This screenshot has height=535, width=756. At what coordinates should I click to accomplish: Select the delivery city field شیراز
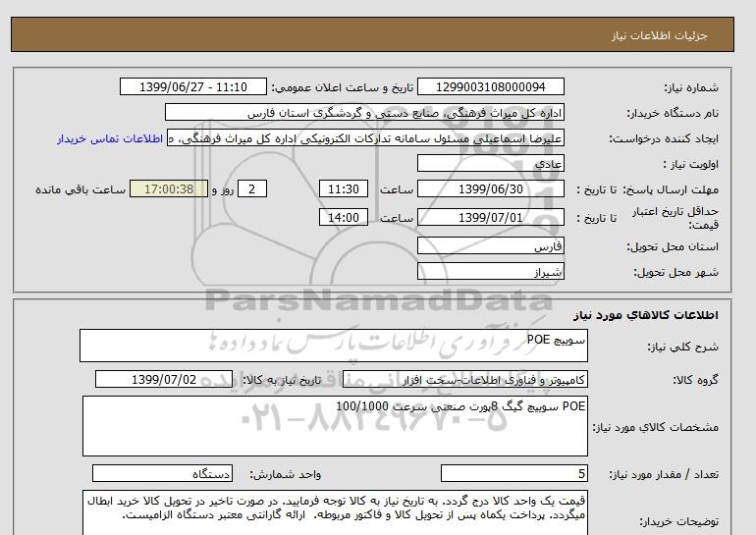pyautogui.click(x=490, y=271)
